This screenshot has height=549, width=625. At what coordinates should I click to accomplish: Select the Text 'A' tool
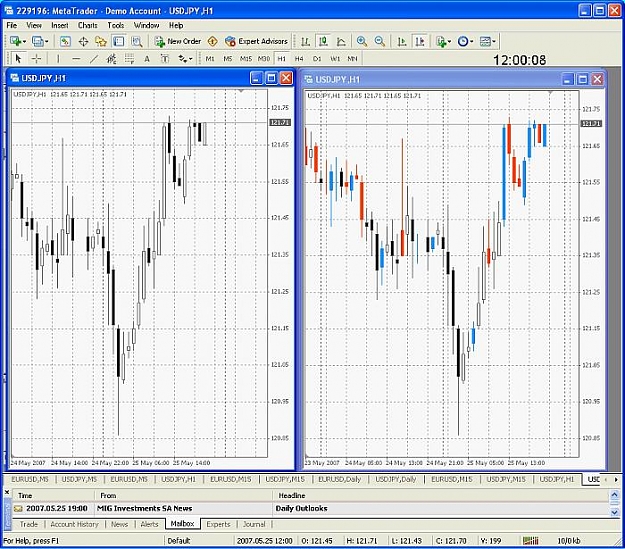147,59
